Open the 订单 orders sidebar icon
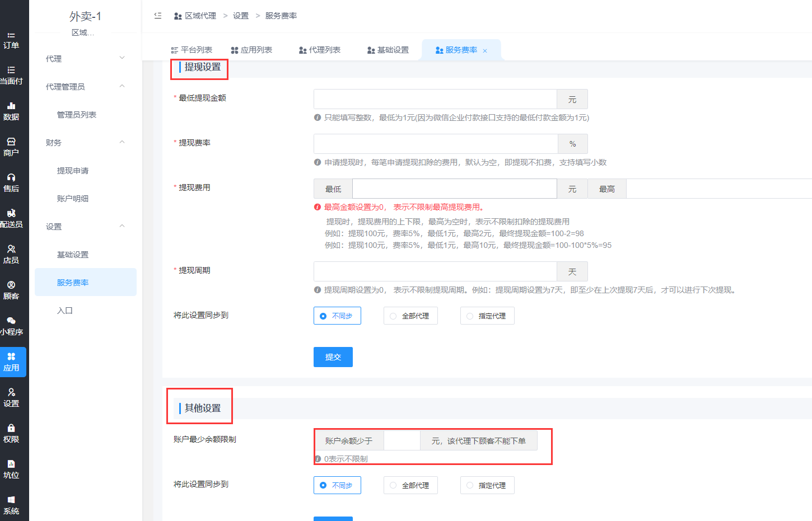The image size is (812, 521). pyautogui.click(x=11, y=40)
